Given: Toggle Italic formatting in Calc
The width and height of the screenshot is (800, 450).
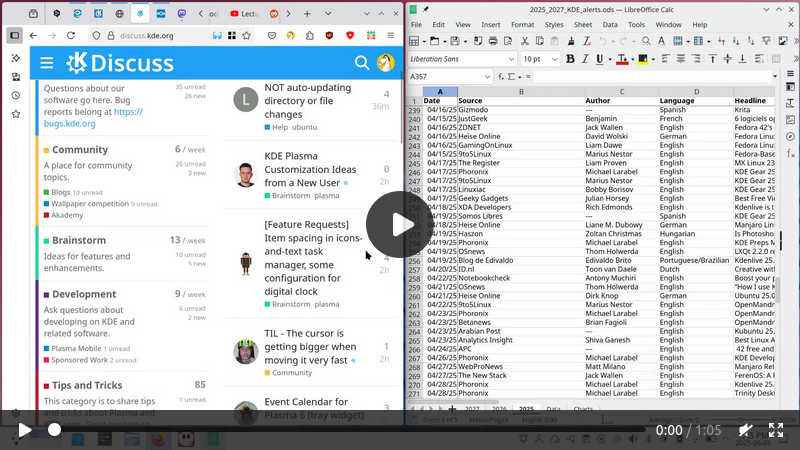Looking at the screenshot, I should pos(585,59).
